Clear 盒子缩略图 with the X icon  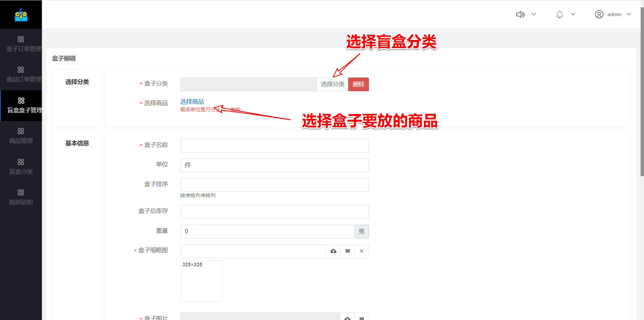[362, 251]
